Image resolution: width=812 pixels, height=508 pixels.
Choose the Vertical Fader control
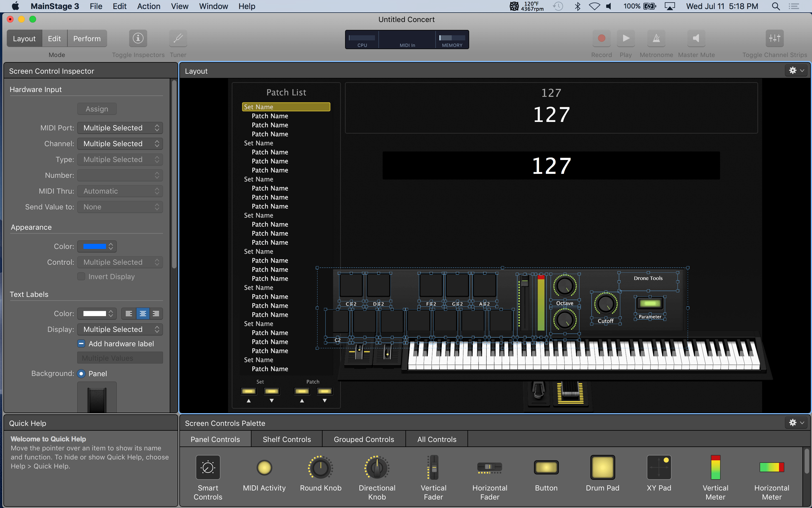tap(433, 478)
